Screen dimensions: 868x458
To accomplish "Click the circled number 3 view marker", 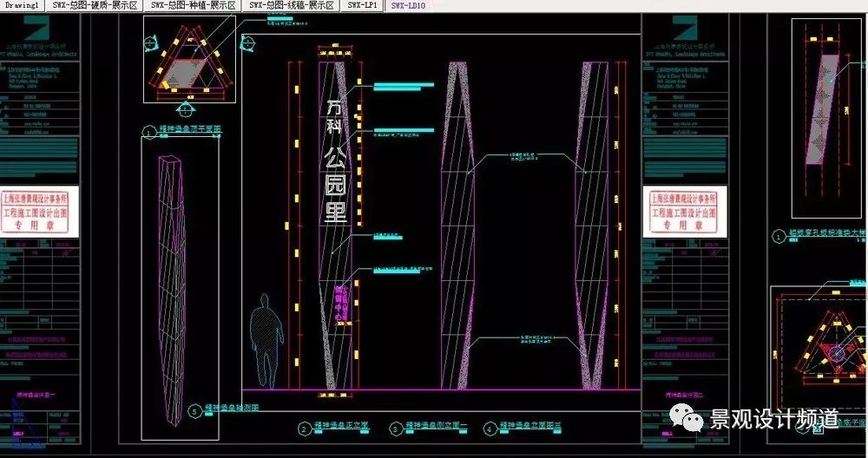I will click(x=396, y=429).
